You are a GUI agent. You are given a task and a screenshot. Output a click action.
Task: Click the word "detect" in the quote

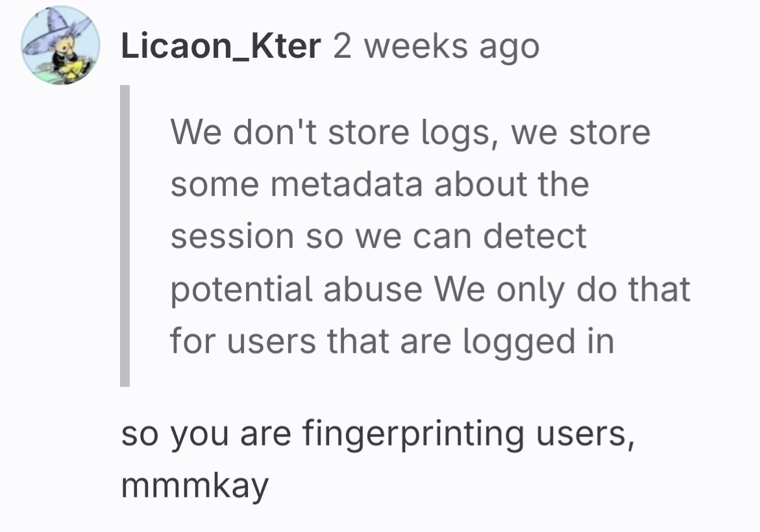(x=535, y=236)
